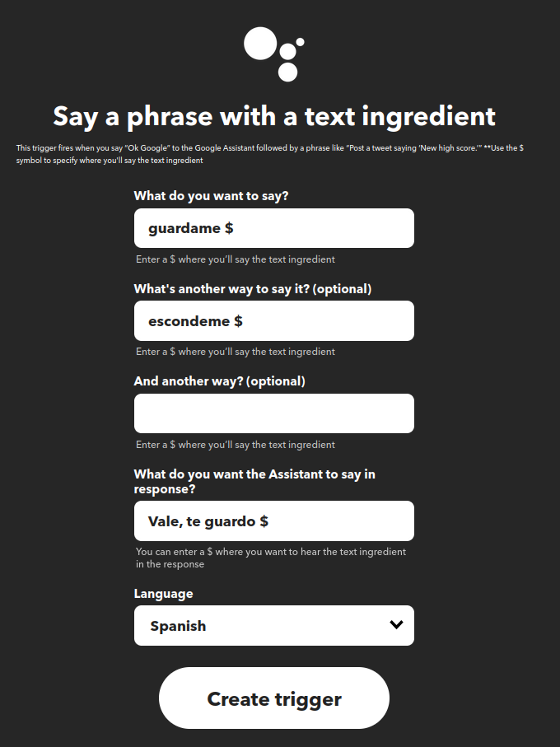Click the "And another way? (optional)" label
The image size is (560, 747).
[x=219, y=381]
